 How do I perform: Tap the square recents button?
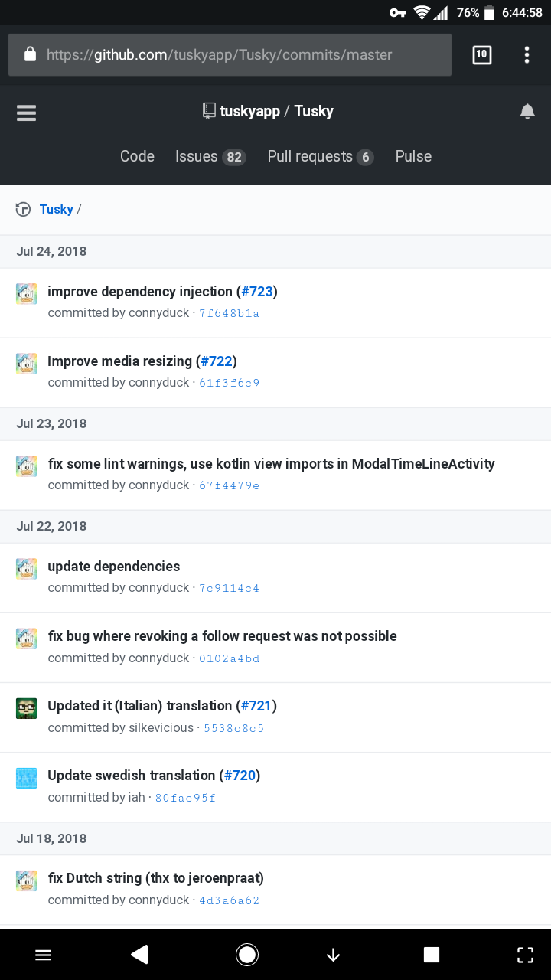pos(432,955)
